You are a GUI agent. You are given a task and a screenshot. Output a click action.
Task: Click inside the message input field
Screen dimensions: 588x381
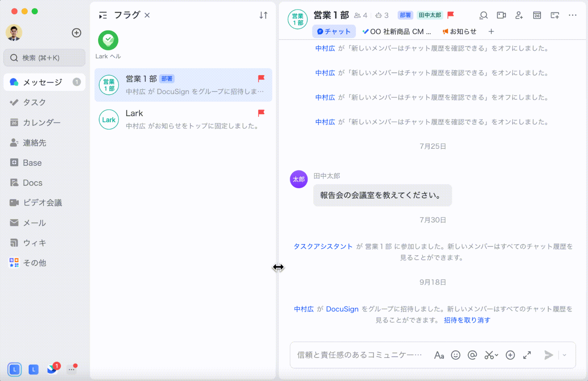pos(358,355)
